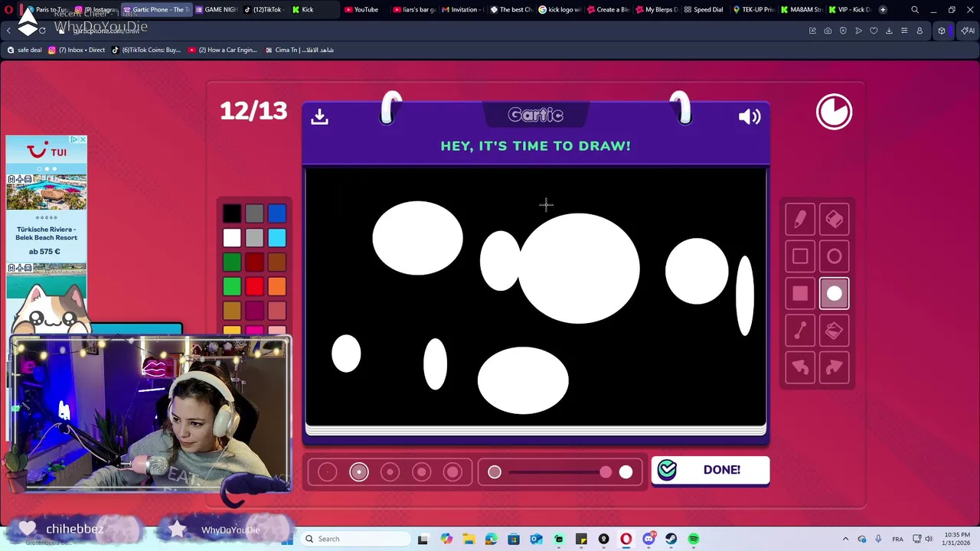The width and height of the screenshot is (980, 551).
Task: Open Steam from the taskbar
Action: 671,539
